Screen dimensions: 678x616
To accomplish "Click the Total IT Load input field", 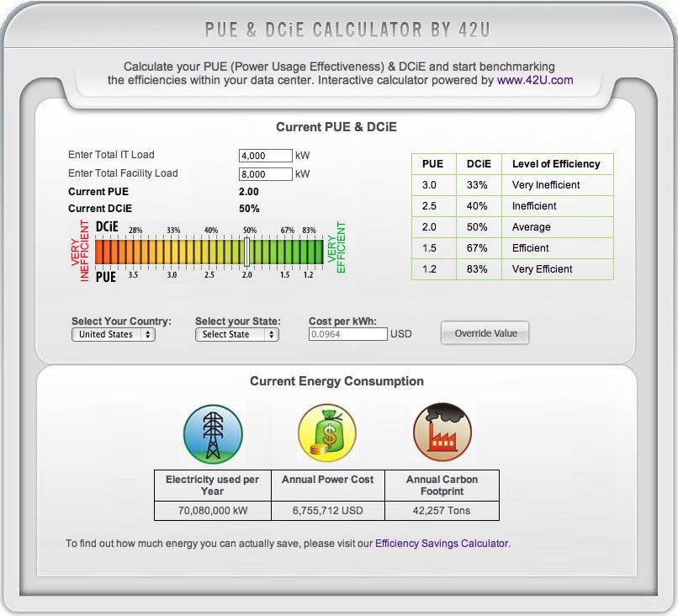I will point(265,156).
